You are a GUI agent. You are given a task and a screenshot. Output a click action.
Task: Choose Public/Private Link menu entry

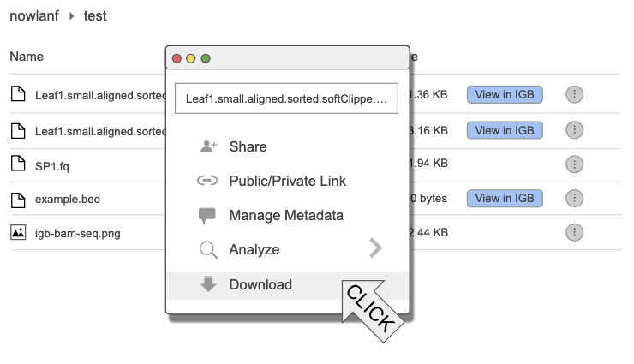tap(287, 182)
